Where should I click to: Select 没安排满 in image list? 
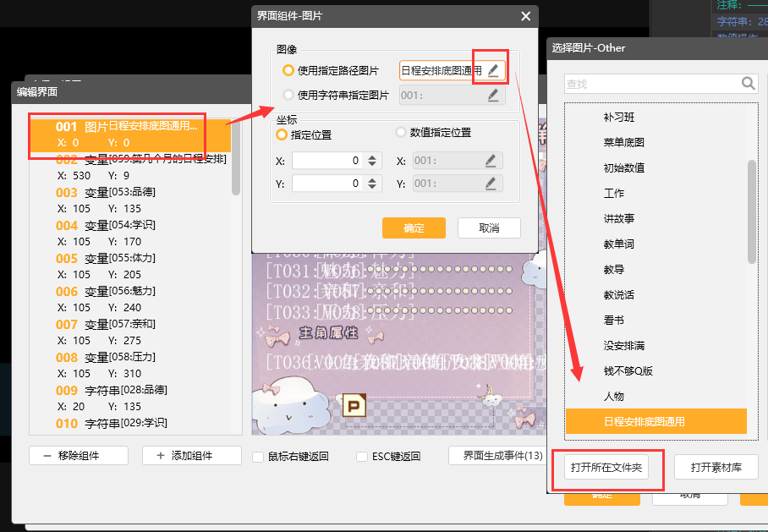pos(656,346)
